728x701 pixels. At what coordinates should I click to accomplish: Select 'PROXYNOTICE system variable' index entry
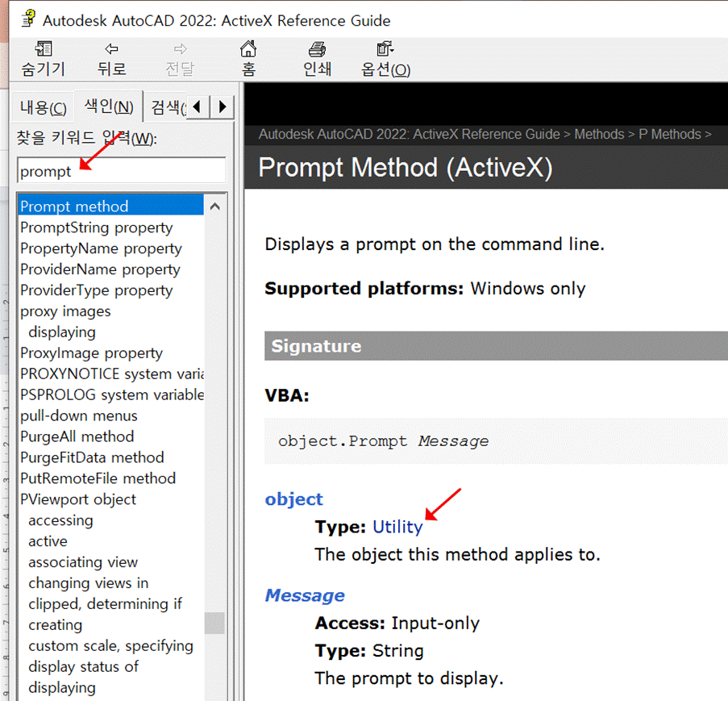click(111, 373)
